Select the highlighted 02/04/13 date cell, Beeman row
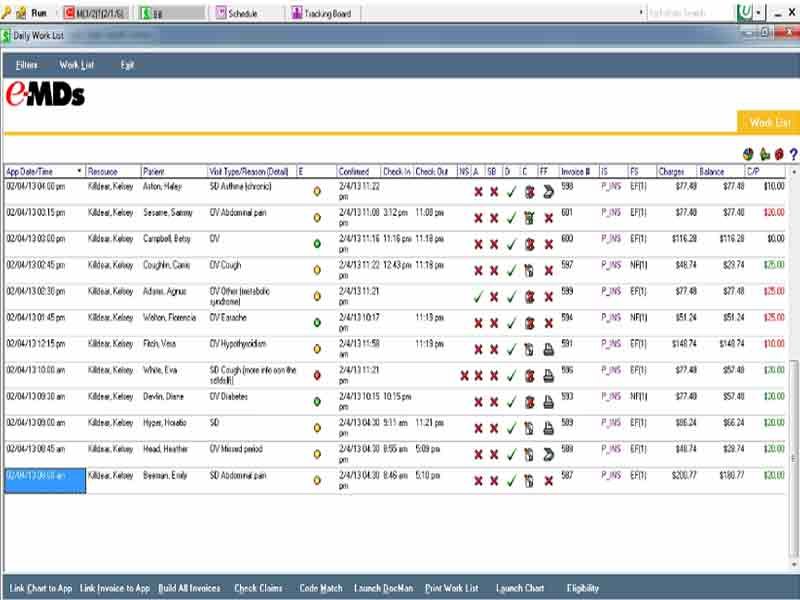 click(45, 481)
